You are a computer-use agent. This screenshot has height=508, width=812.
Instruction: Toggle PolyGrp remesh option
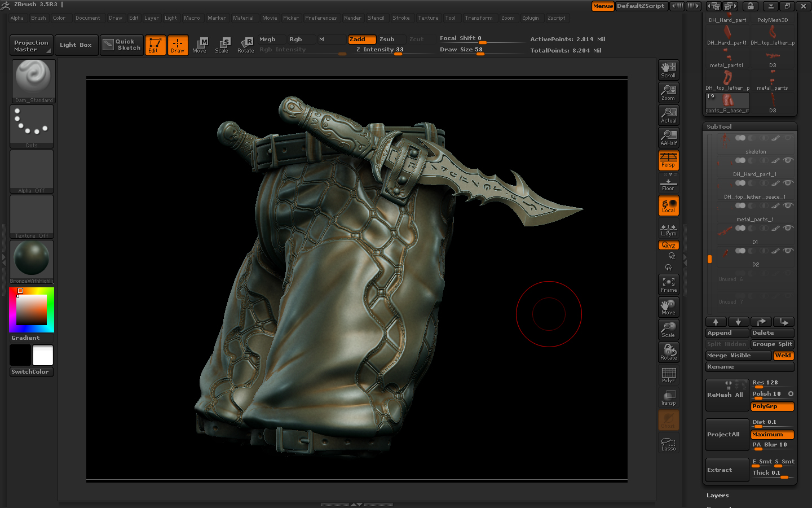pos(773,406)
